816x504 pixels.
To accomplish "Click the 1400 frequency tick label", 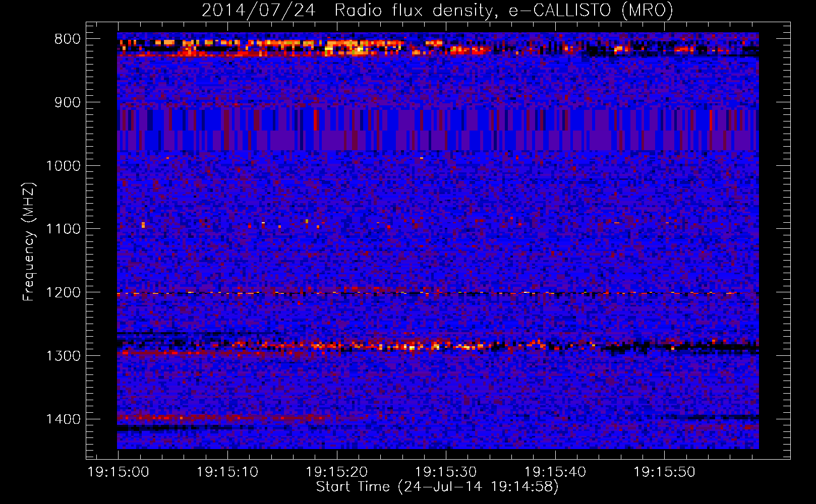I will click(x=63, y=419).
